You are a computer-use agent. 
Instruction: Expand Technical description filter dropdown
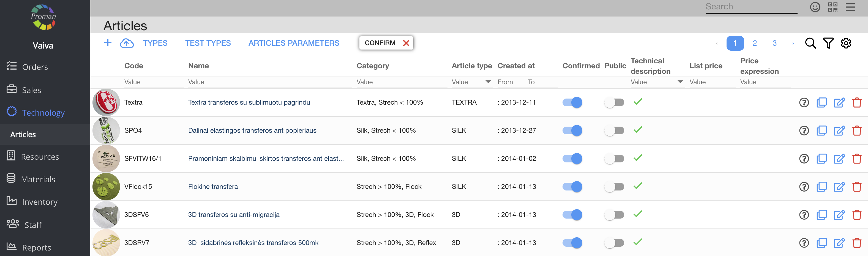pos(680,82)
